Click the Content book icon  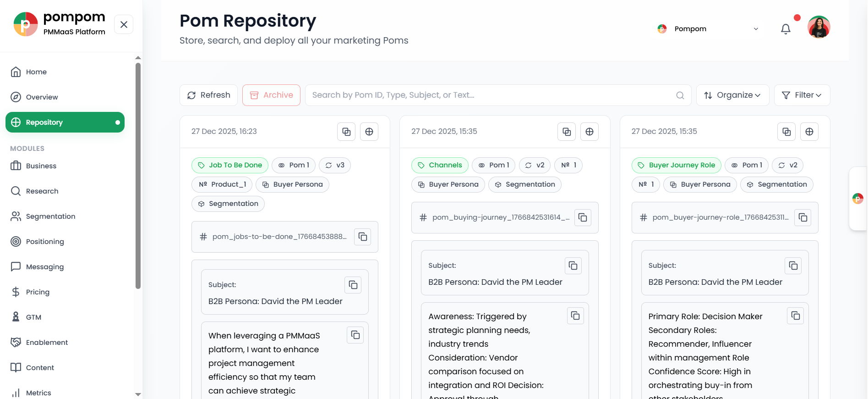click(x=16, y=368)
